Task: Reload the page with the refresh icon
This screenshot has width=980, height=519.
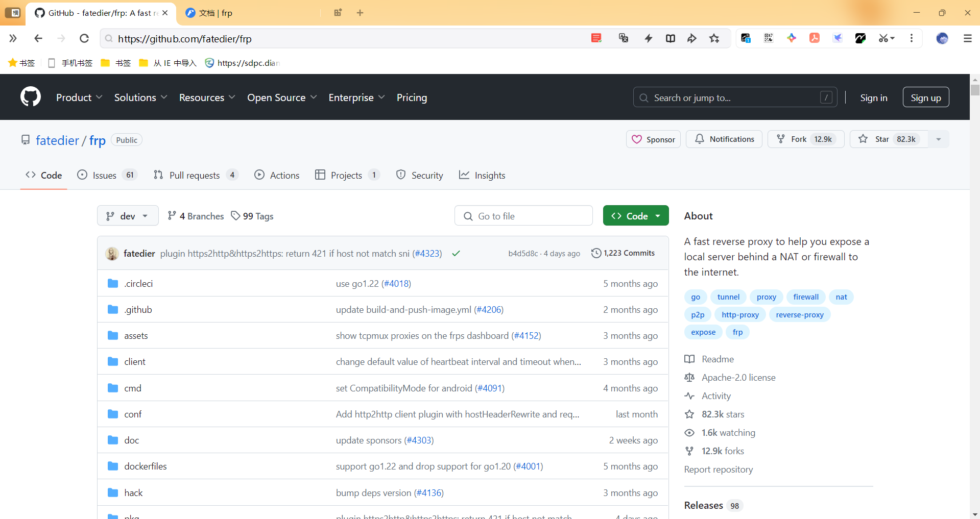Action: pos(84,38)
